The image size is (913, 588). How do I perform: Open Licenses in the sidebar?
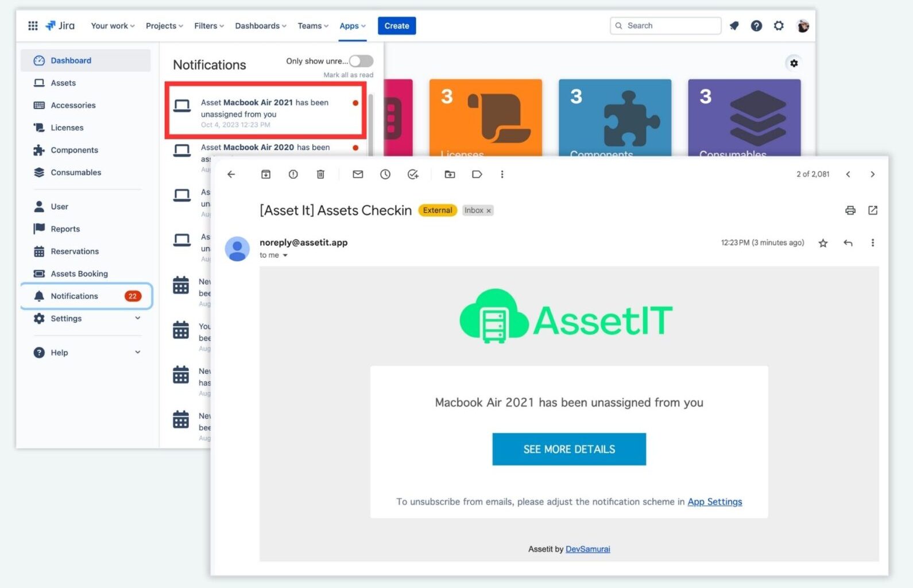click(x=86, y=127)
